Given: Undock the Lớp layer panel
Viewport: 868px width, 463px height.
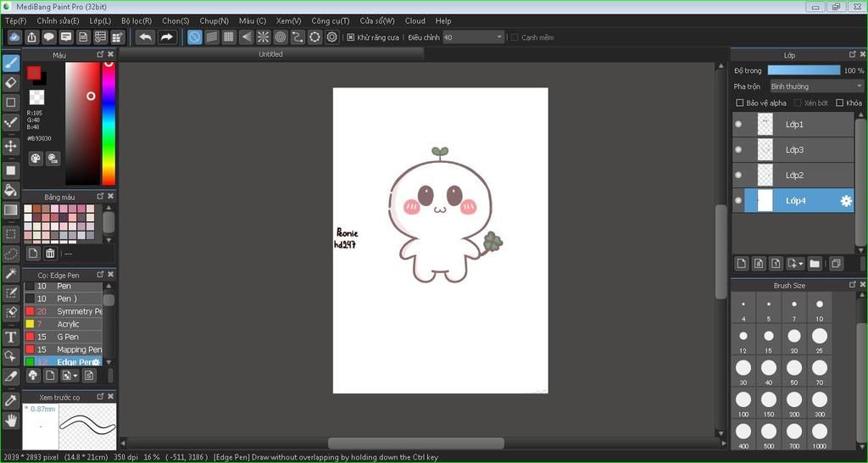Looking at the screenshot, I should [x=853, y=54].
